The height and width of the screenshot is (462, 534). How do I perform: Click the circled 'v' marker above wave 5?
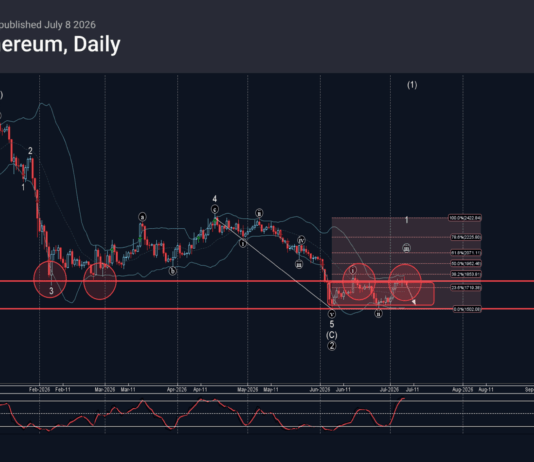coord(332,314)
